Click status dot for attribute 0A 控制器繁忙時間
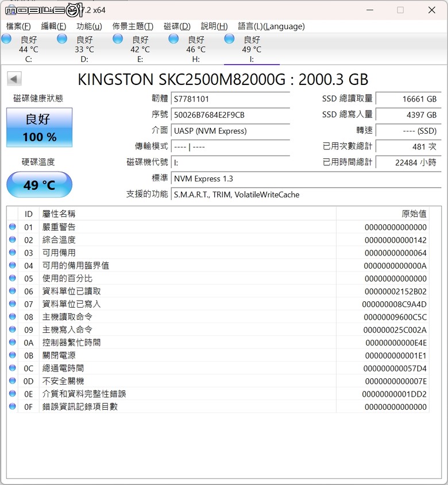 [x=13, y=342]
